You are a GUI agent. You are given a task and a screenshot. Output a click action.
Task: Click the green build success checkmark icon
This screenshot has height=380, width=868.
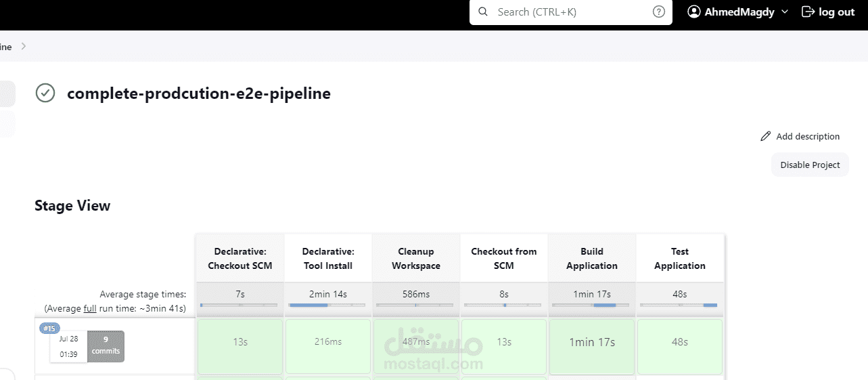tap(45, 93)
